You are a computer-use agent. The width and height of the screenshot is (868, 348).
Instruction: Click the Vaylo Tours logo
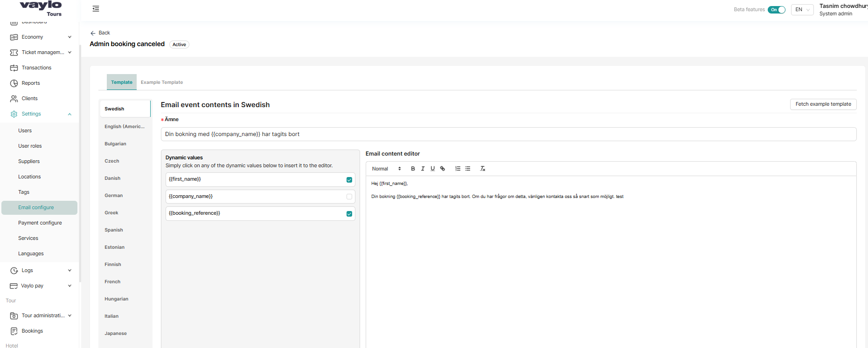coord(41,8)
